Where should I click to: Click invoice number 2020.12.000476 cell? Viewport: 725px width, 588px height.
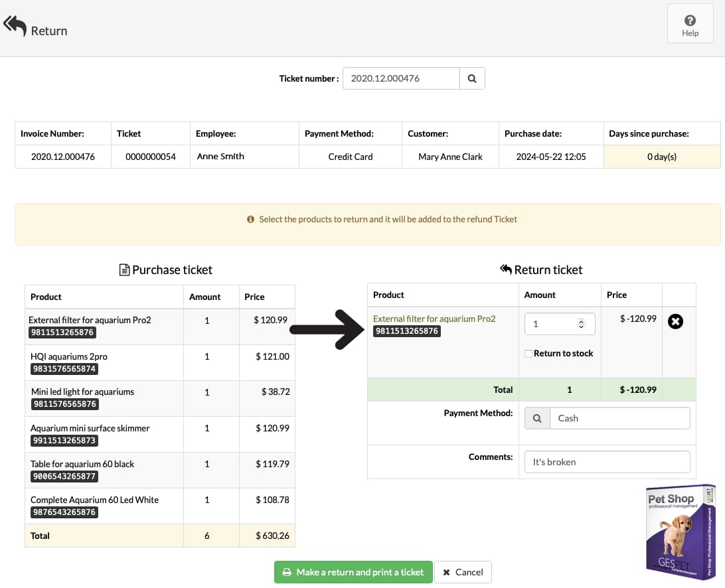coord(63,157)
